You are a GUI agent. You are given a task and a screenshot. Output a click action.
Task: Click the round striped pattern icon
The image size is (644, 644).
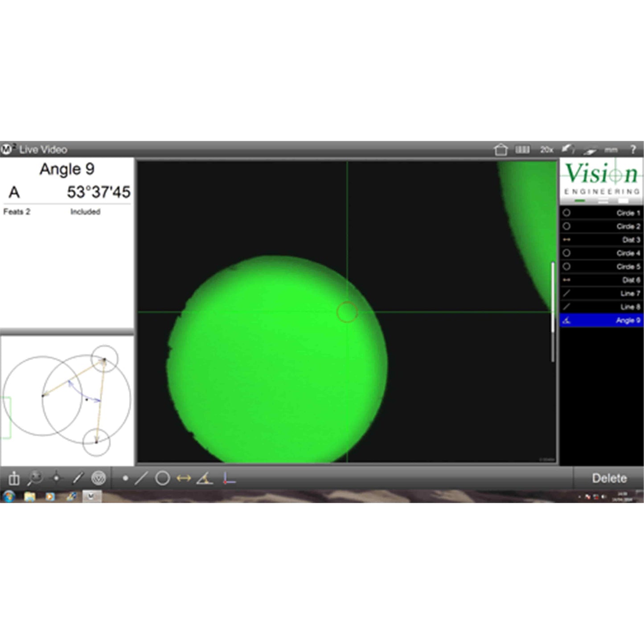[x=98, y=478]
